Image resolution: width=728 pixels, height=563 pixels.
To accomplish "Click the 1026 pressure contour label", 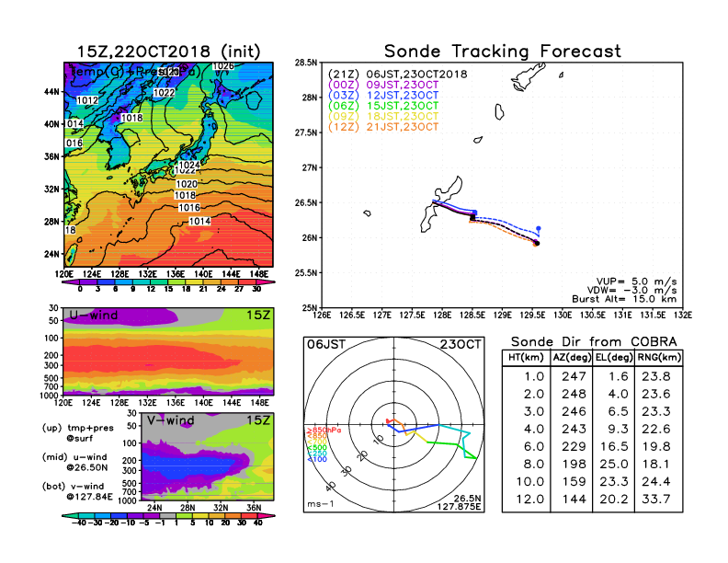I will click(x=222, y=67).
